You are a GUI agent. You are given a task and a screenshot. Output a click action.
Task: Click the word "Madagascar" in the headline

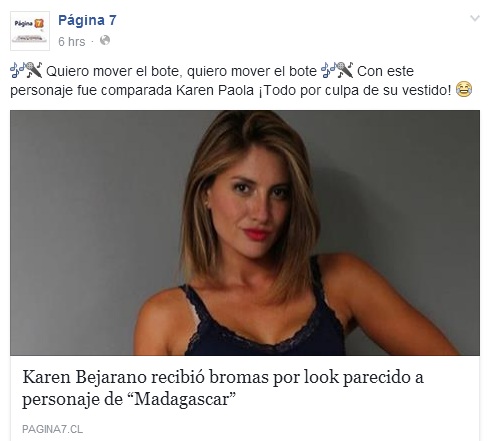[x=182, y=399]
